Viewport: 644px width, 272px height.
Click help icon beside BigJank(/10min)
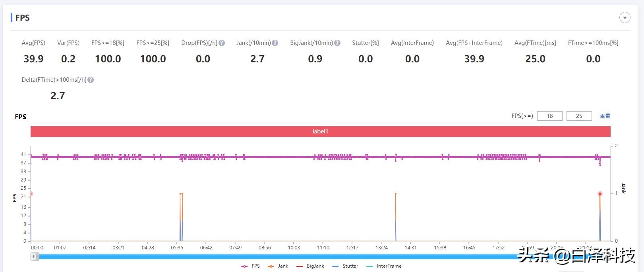(337, 43)
